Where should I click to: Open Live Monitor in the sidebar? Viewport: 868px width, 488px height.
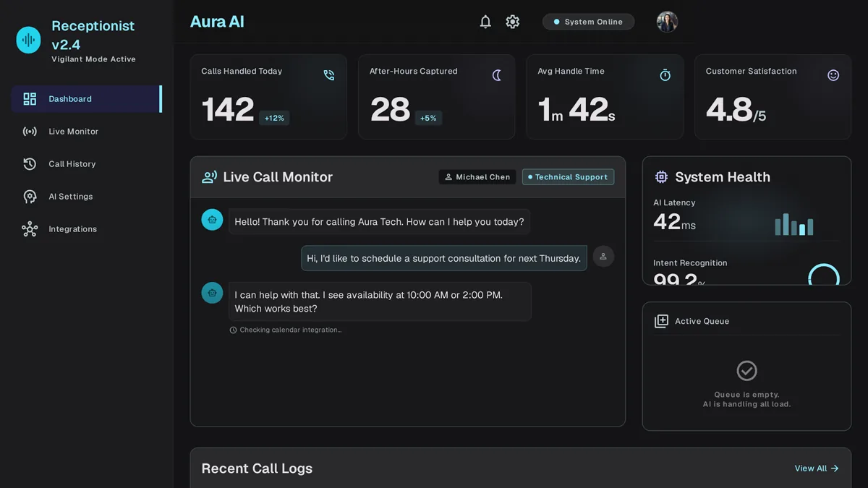point(86,132)
